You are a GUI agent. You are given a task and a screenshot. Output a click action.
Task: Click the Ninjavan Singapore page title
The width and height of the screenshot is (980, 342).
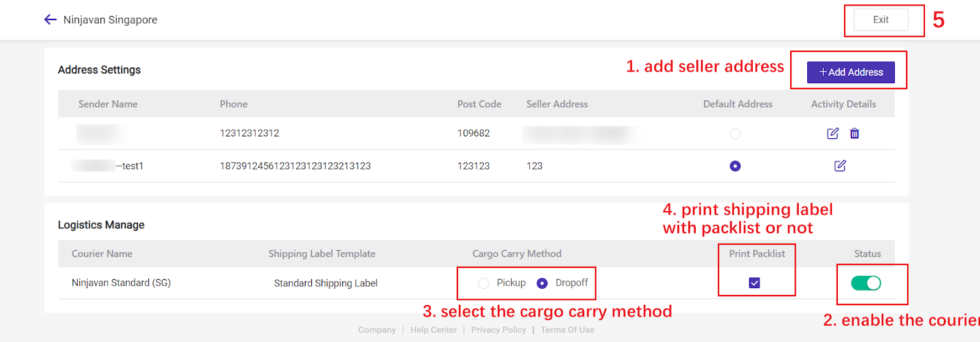(x=110, y=20)
